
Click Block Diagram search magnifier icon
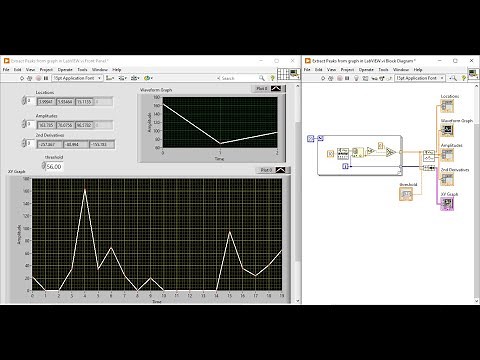(x=453, y=78)
